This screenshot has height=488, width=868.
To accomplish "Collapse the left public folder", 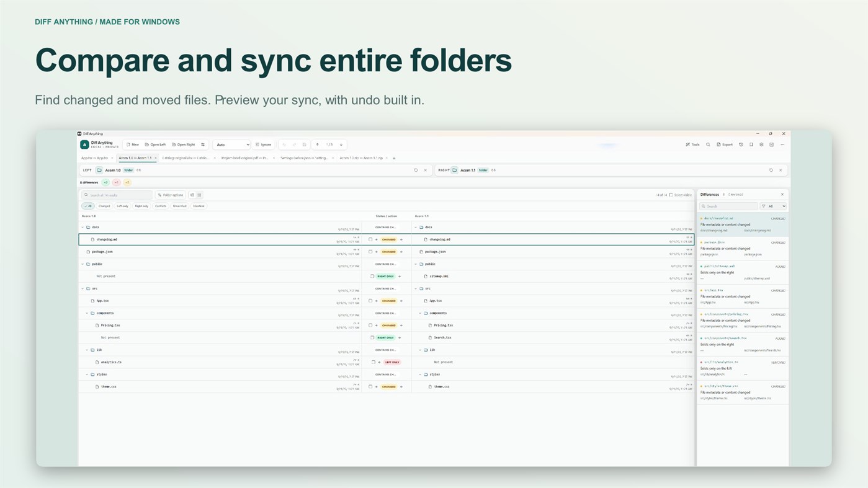I will [x=83, y=264].
